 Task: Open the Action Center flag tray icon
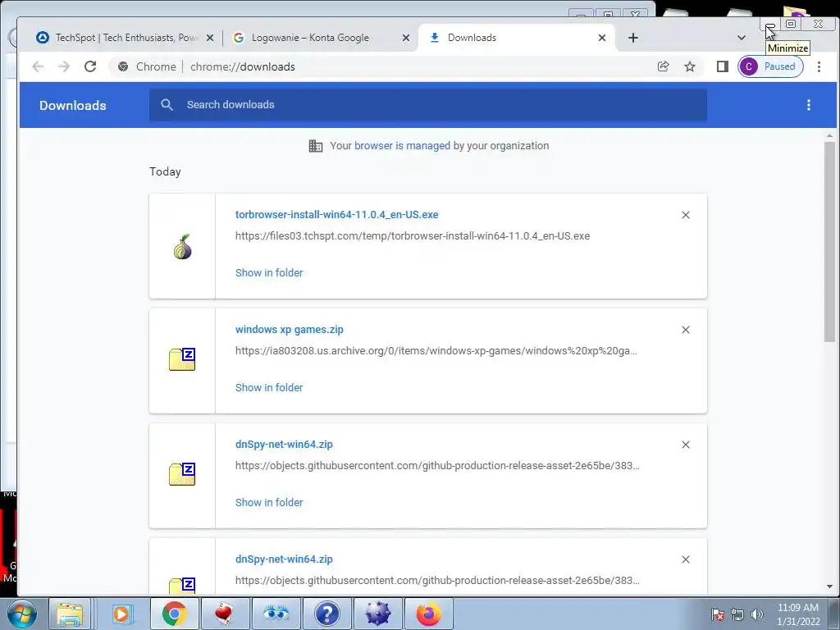[x=718, y=614]
